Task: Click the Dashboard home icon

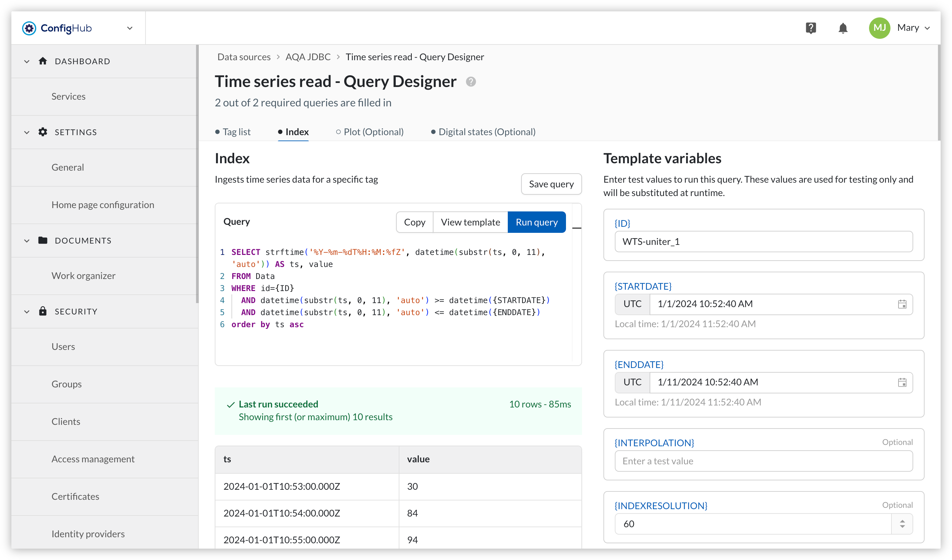Action: pos(43,61)
